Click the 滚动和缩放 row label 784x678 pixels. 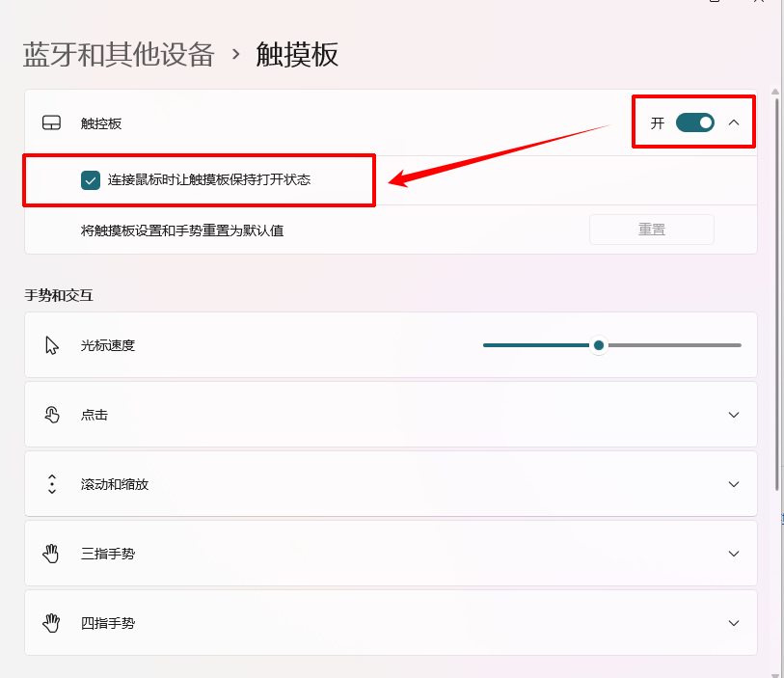(115, 484)
